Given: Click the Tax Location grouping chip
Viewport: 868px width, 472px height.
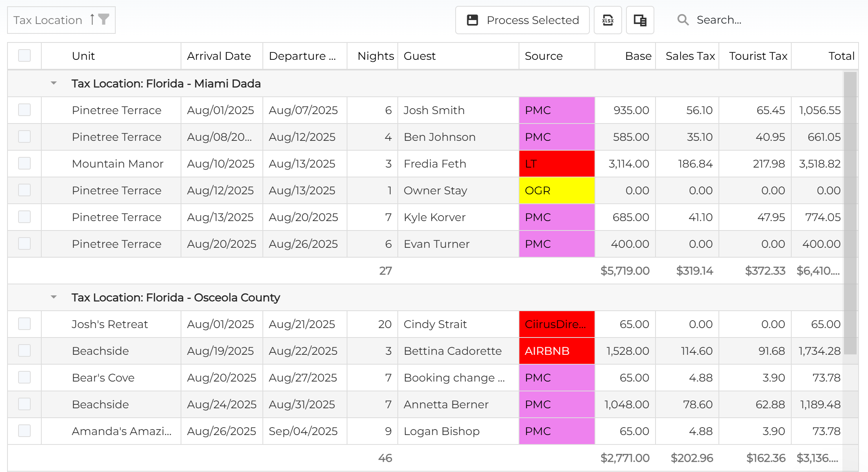Looking at the screenshot, I should 48,20.
